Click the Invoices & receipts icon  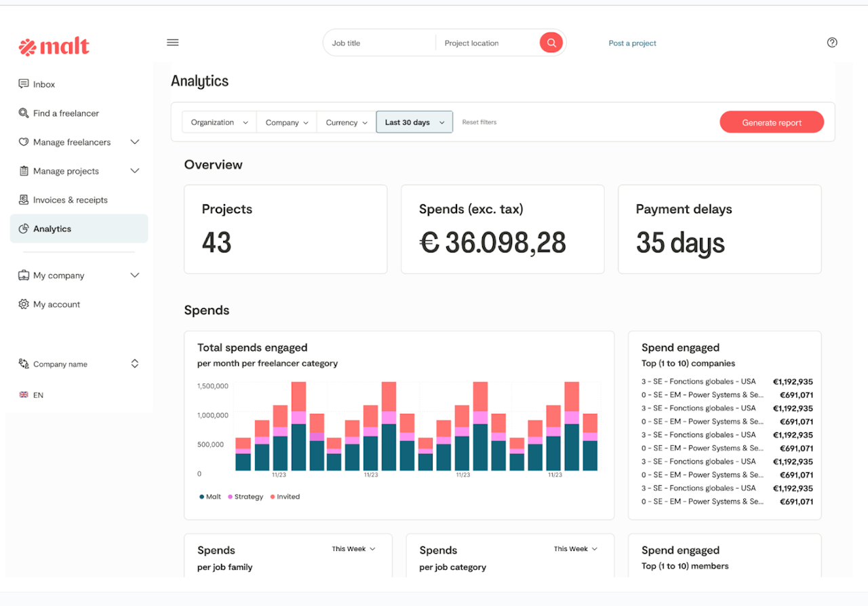(x=24, y=200)
